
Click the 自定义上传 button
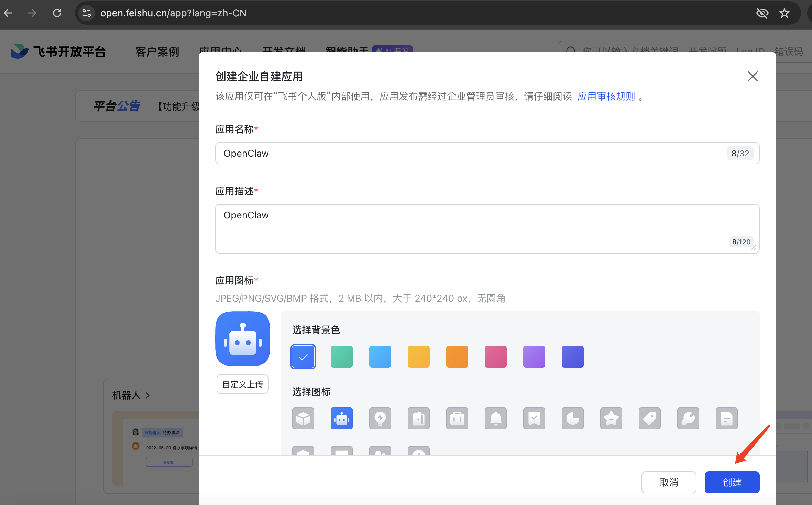click(243, 384)
